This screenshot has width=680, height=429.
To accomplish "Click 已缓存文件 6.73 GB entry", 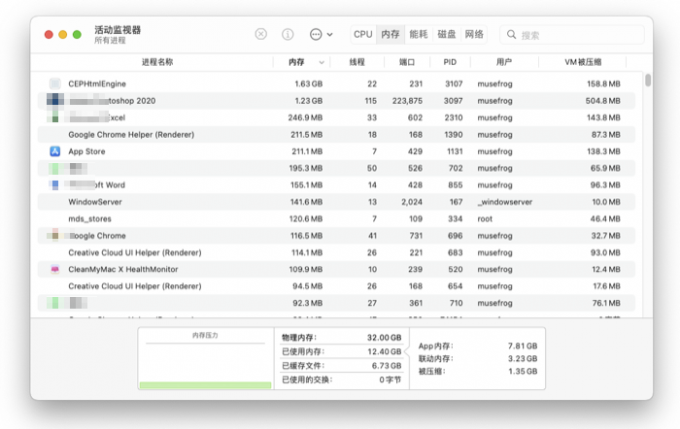I will click(x=341, y=366).
